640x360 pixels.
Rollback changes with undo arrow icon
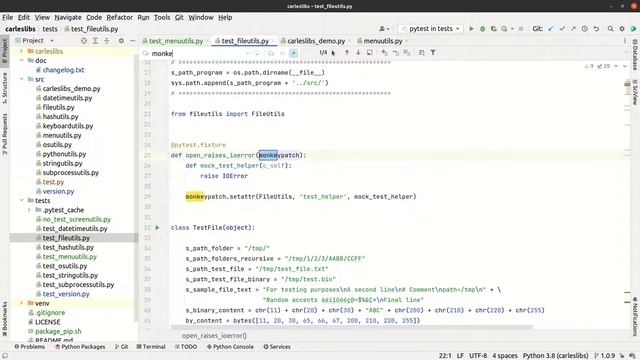[596, 29]
